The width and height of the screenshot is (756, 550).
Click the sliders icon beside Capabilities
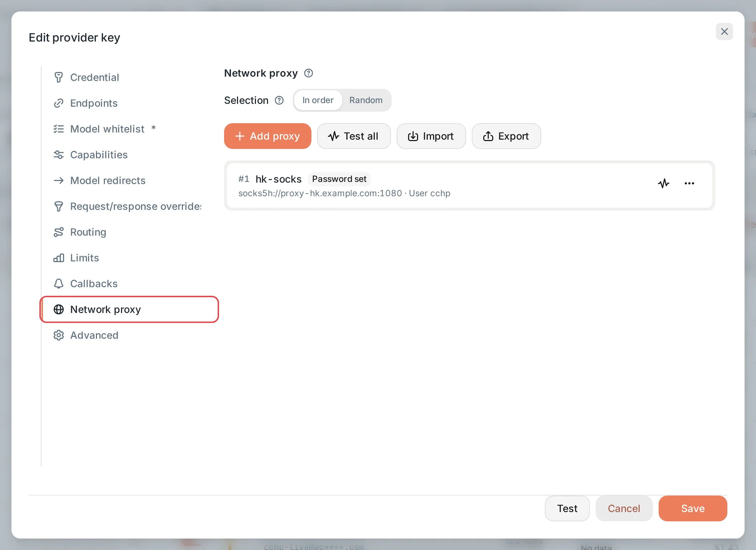59,155
